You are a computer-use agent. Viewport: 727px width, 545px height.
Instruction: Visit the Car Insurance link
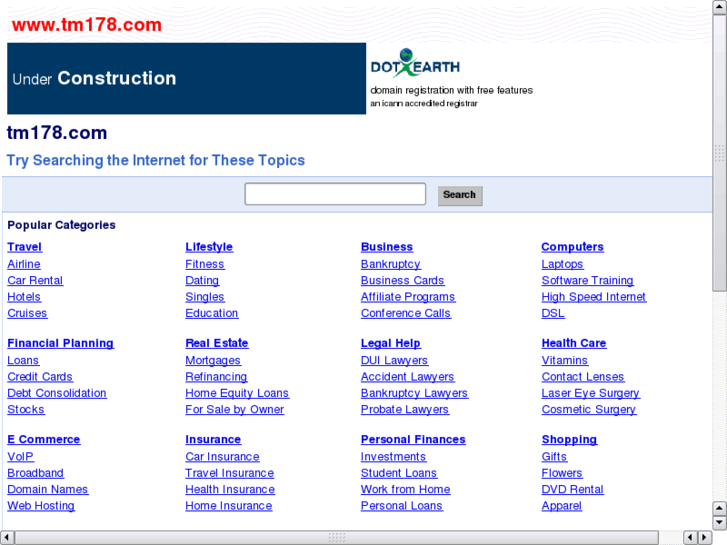pyautogui.click(x=223, y=456)
